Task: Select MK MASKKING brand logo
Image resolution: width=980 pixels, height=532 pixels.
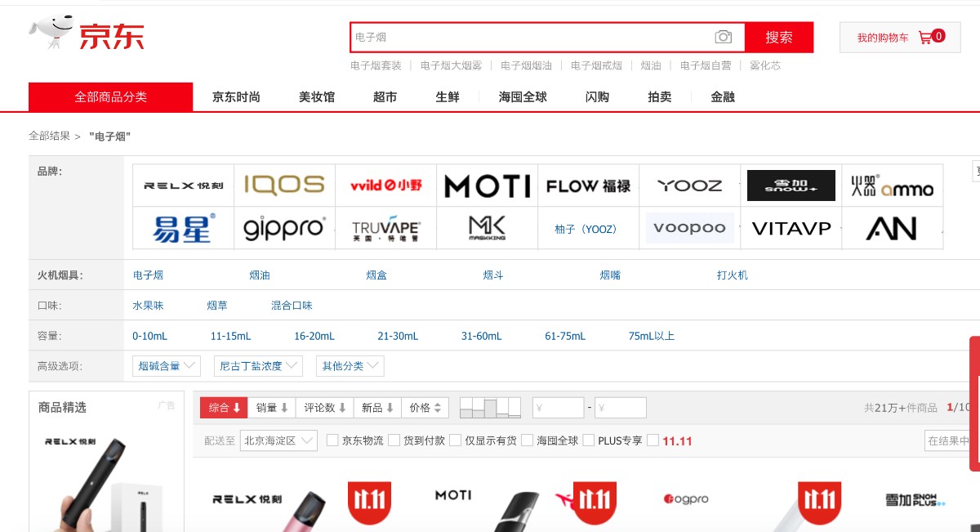Action: pos(487,228)
